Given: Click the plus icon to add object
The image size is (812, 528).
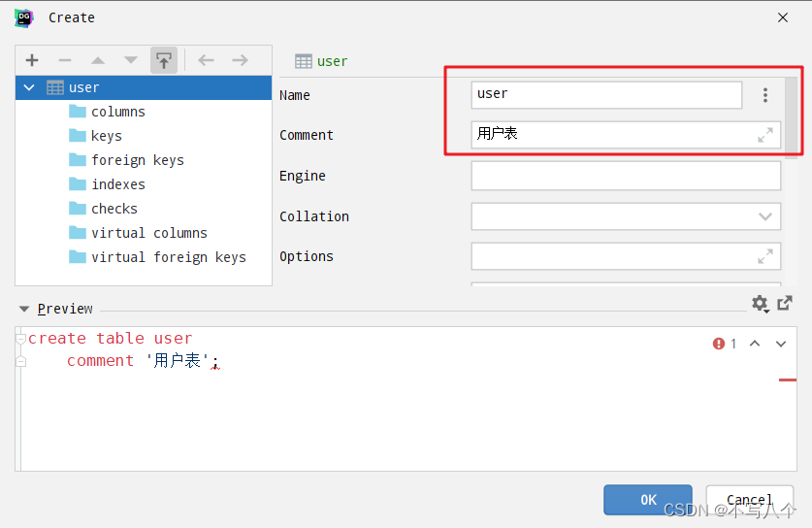Looking at the screenshot, I should [x=32, y=60].
